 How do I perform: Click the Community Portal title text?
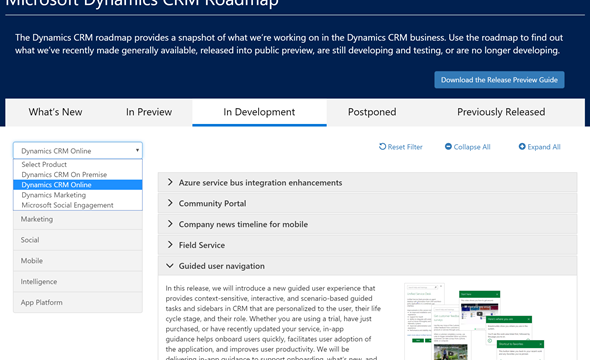pyautogui.click(x=212, y=204)
